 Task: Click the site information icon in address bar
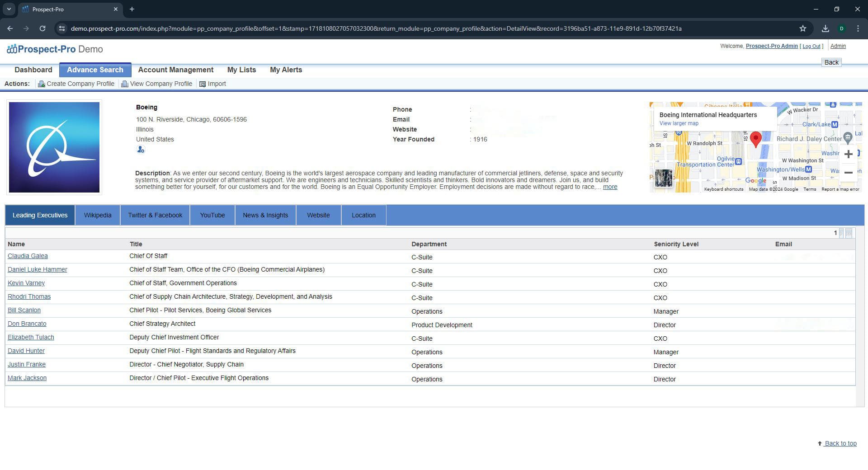tap(62, 28)
